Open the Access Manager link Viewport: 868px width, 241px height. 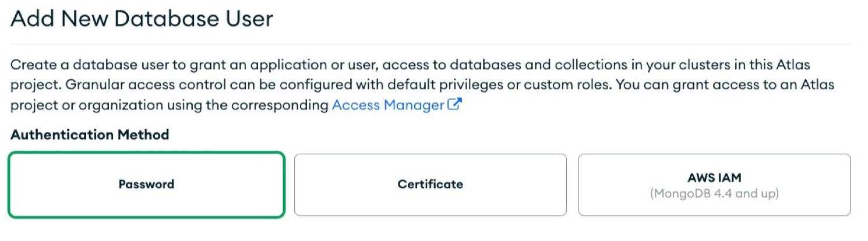[388, 105]
